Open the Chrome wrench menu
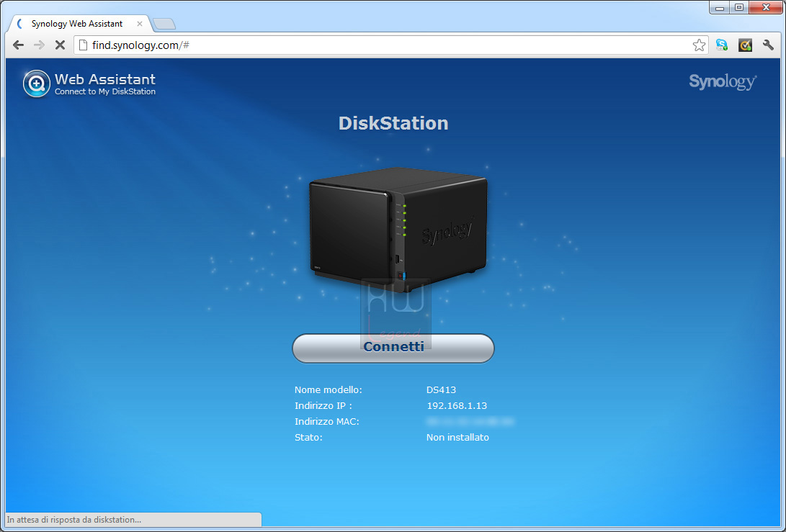The height and width of the screenshot is (532, 786). (768, 45)
